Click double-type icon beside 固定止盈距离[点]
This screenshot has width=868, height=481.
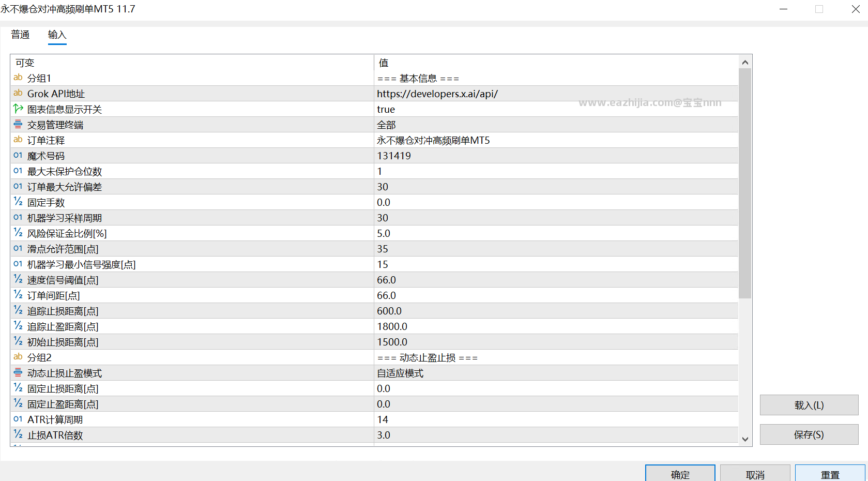[18, 403]
